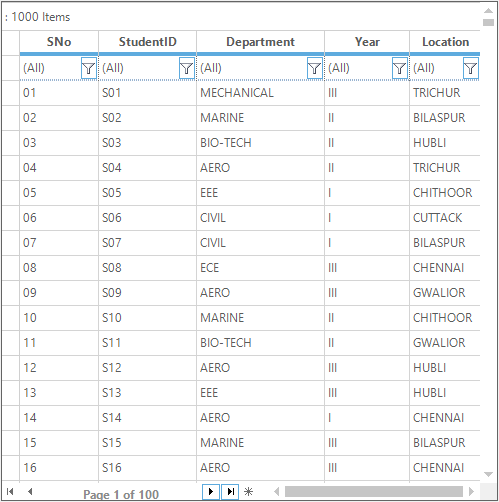Image resolution: width=499 pixels, height=502 pixels.
Task: Jump to the last page
Action: (230, 491)
